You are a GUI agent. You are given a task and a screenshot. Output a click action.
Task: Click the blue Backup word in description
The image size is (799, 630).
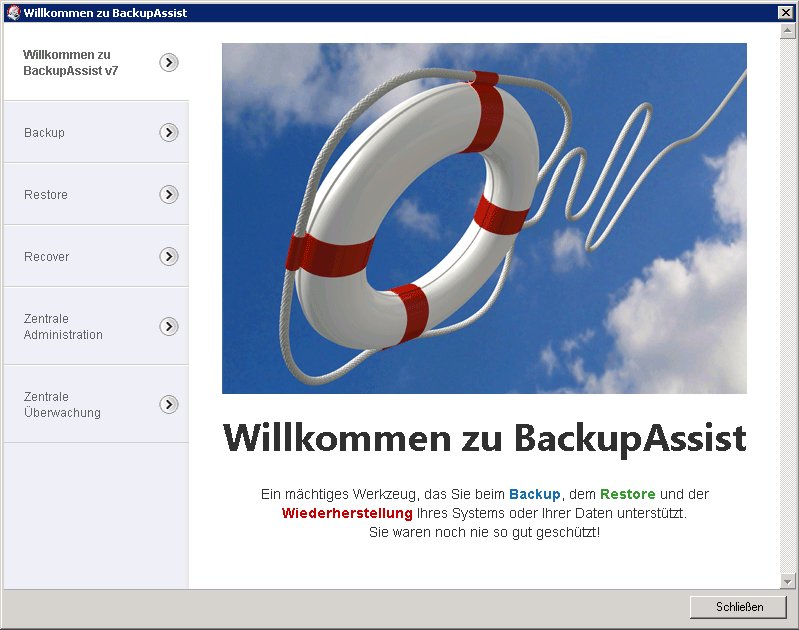tap(535, 494)
